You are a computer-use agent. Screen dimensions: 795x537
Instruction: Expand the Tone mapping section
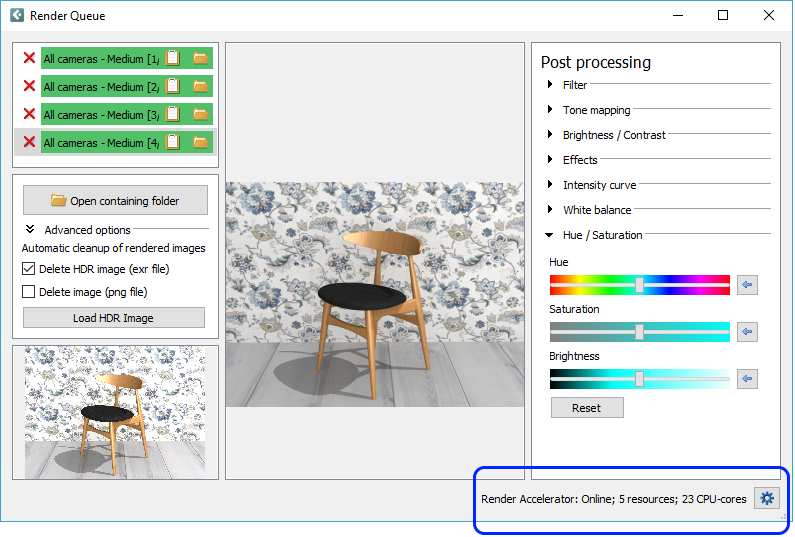[x=550, y=109]
